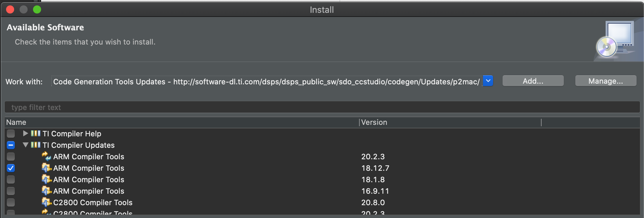Screen dimensions: 644x218
Task: Click the TI Compiler Help category icon
Action: 35,134
